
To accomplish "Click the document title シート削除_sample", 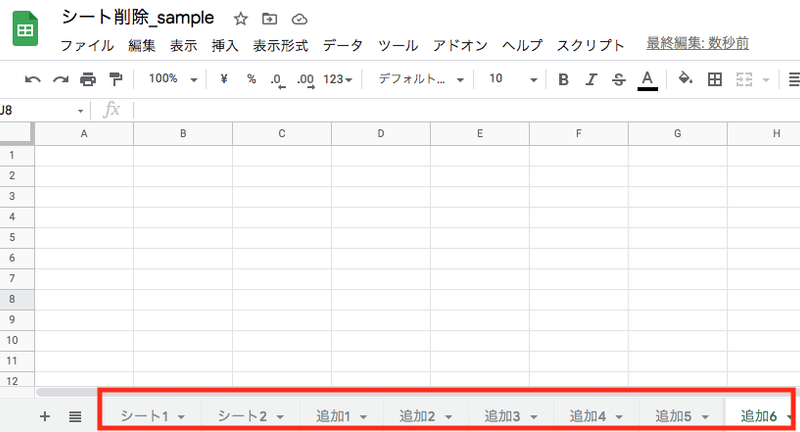I will pyautogui.click(x=138, y=17).
